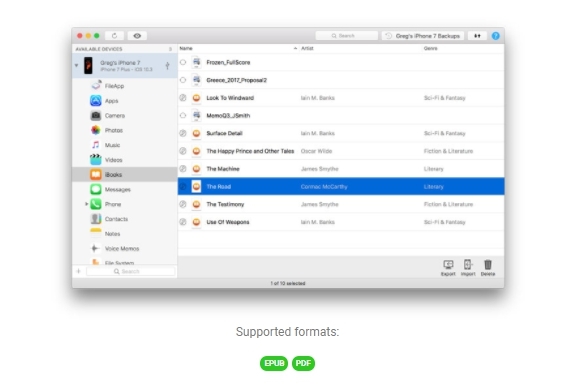
Task: Select Videos in the sidebar
Action: [124, 160]
